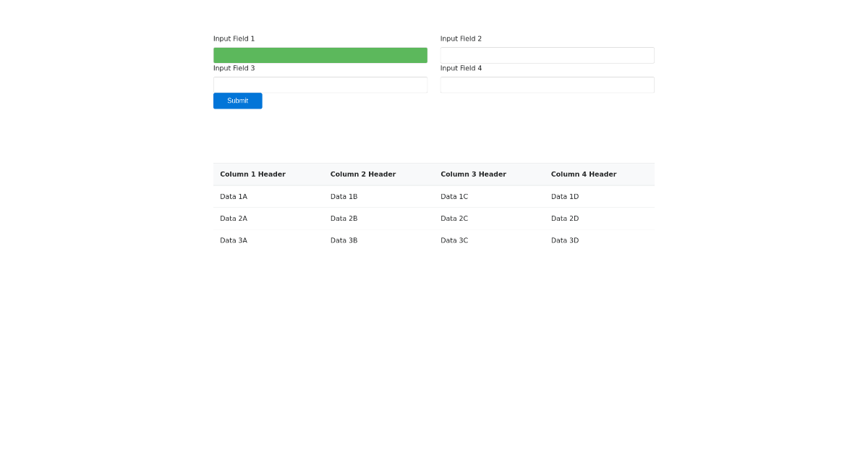
Task: Click the Data 3C table cell
Action: 454,240
